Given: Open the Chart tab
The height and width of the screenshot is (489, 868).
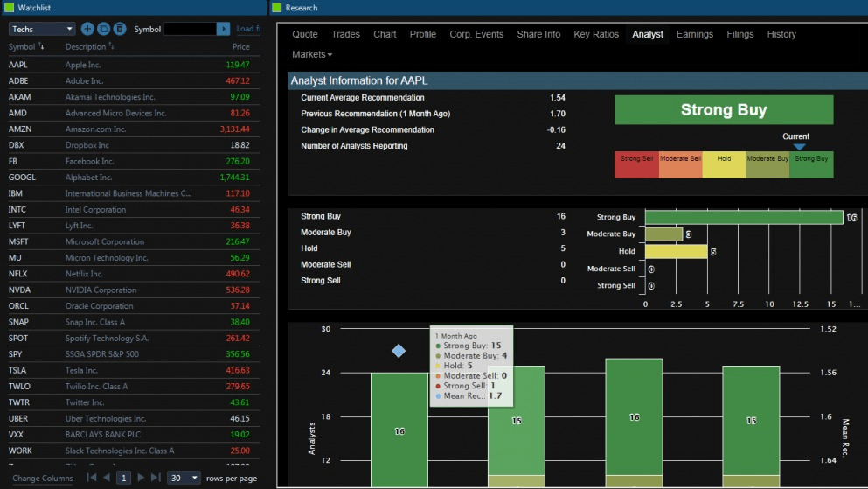Looking at the screenshot, I should (385, 34).
